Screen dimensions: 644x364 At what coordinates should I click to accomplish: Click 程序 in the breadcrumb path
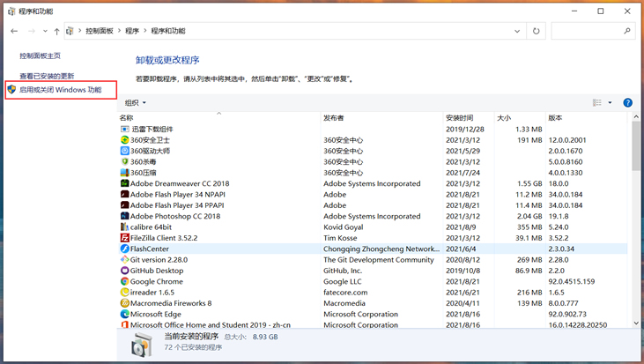132,31
